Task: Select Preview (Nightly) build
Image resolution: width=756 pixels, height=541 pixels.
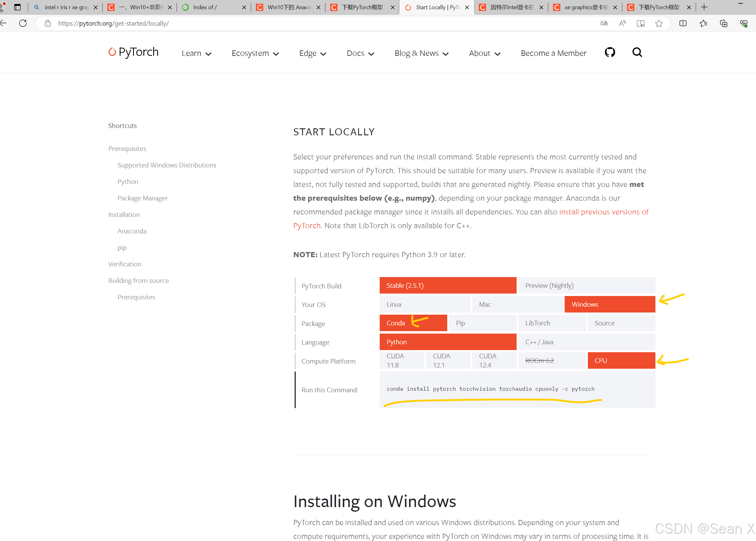Action: (587, 286)
